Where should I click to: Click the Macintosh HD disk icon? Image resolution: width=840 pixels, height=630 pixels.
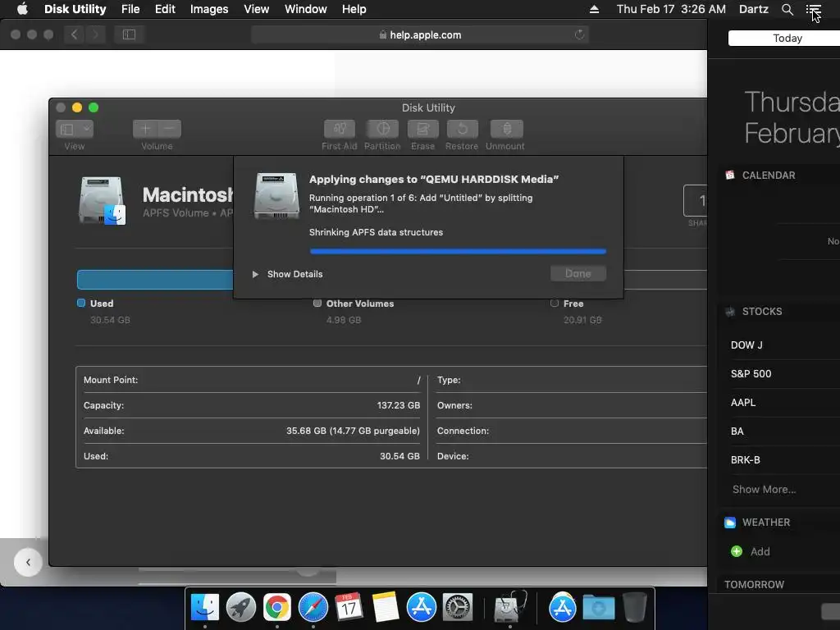(102, 200)
